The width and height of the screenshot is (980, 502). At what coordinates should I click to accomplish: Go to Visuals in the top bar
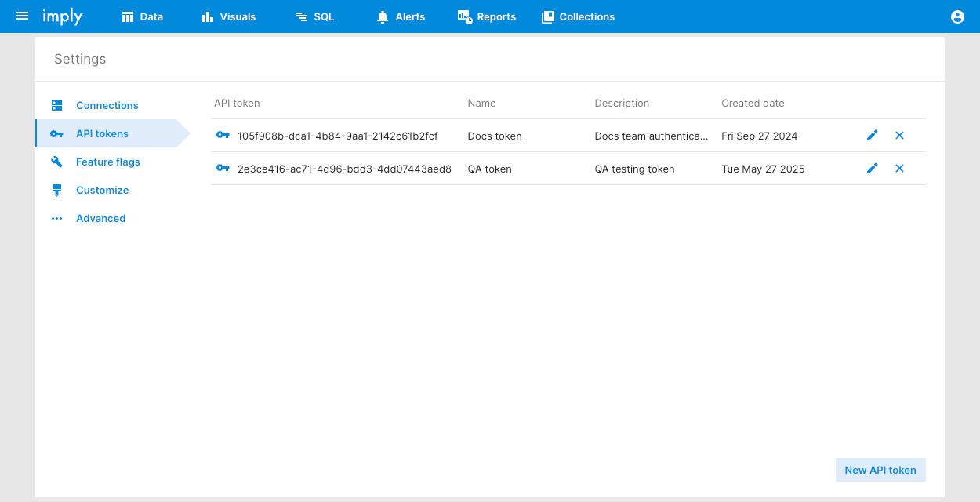tap(229, 16)
